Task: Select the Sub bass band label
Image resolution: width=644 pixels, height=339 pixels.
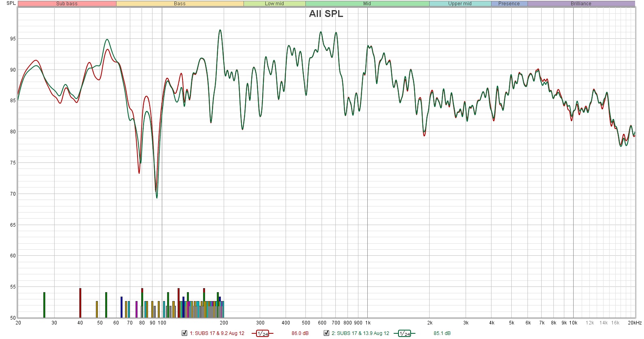Action: click(67, 4)
